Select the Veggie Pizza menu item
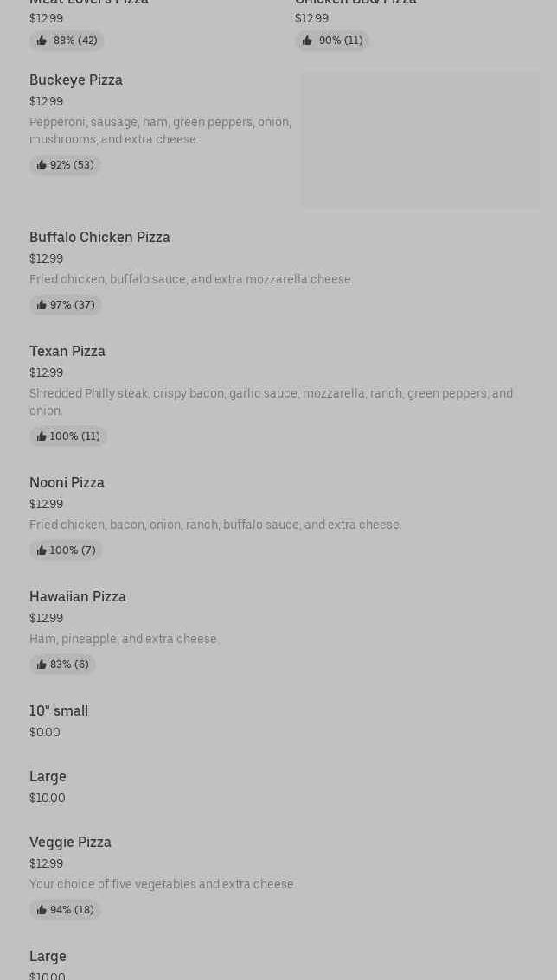Screen dimensions: 557x980 coord(70,842)
